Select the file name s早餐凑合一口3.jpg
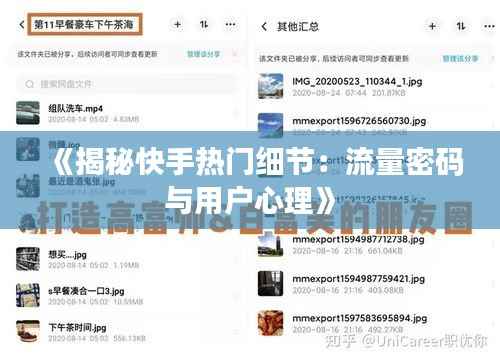The width and height of the screenshot is (500, 361). point(86,291)
